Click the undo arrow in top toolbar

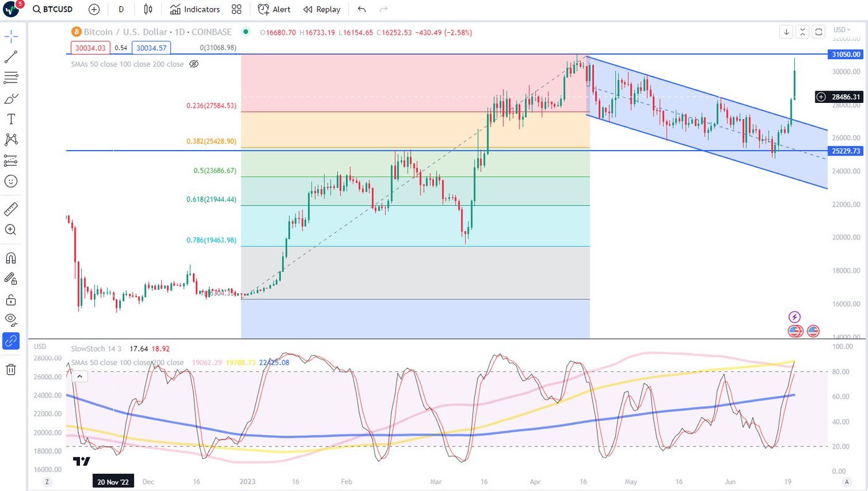coord(362,9)
